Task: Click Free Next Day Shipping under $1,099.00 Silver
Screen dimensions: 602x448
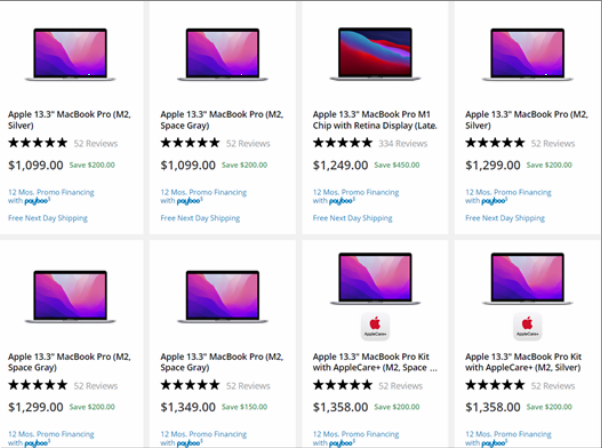Action: [47, 218]
